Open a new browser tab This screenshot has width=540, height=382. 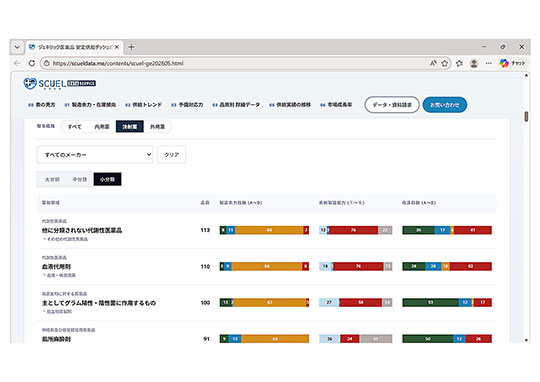point(131,47)
